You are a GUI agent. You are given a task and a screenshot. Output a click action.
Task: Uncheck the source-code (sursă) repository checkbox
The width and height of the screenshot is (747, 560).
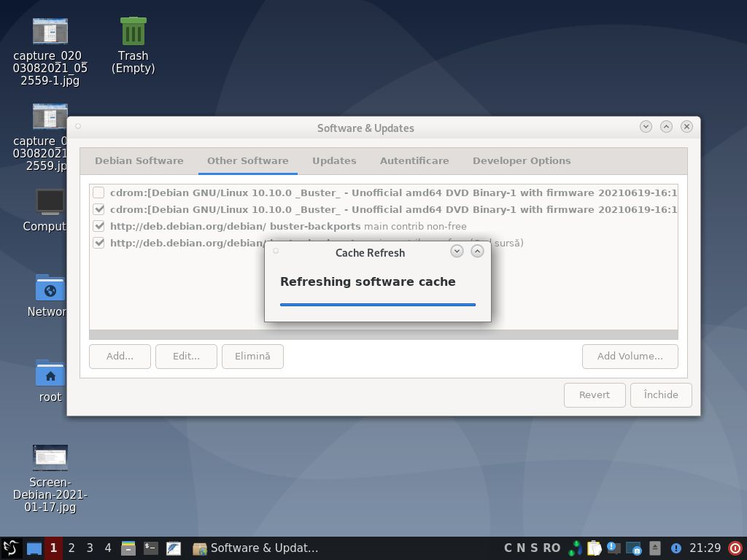98,242
